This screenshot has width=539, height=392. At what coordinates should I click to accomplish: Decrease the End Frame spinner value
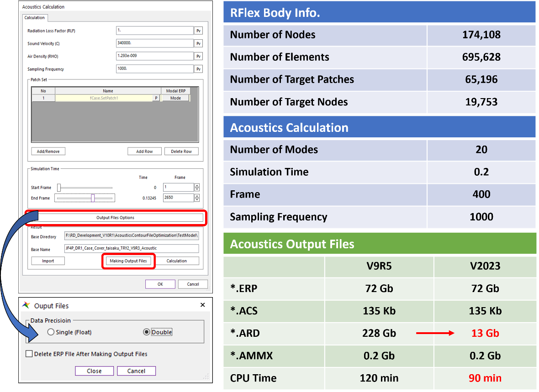tap(197, 200)
